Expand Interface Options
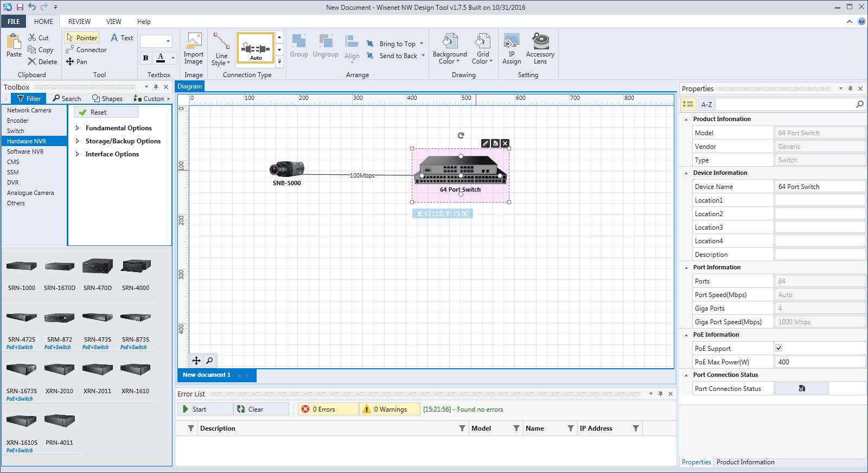The height and width of the screenshot is (473, 868). tap(77, 154)
